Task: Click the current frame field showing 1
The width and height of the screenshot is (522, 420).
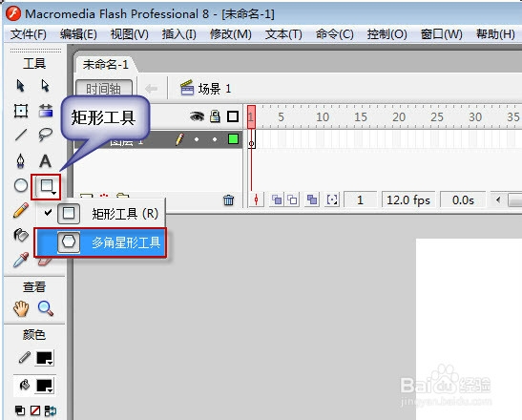Action: point(360,199)
